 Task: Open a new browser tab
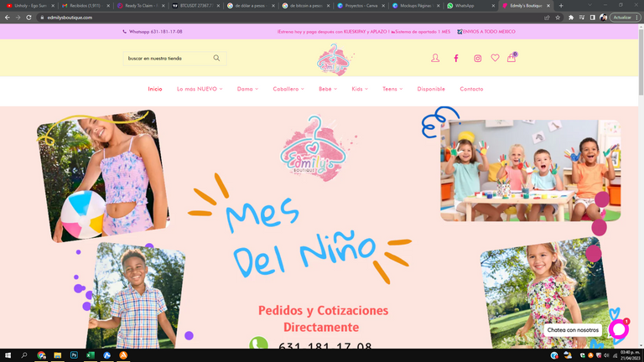(561, 6)
